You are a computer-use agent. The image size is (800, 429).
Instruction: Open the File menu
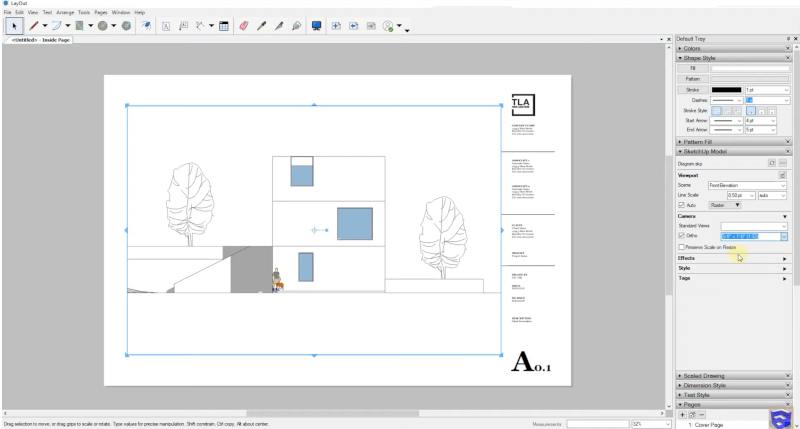[7, 12]
